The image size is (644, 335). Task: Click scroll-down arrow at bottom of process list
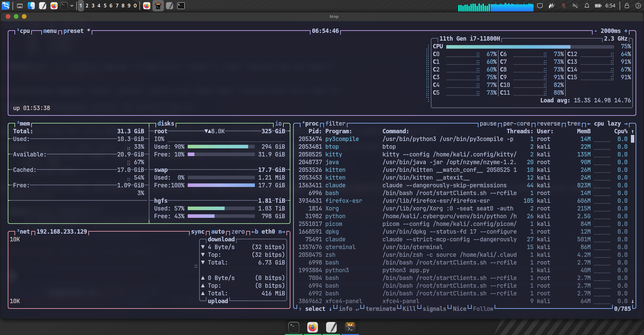(633, 301)
